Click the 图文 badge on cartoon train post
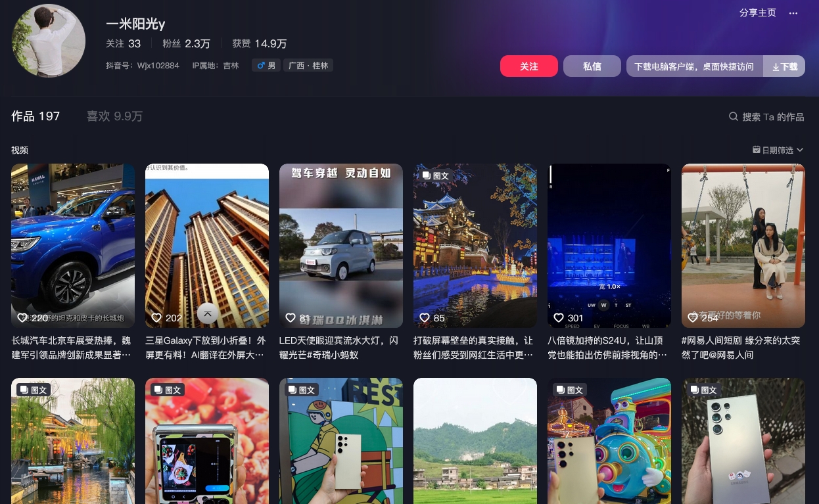 [x=570, y=390]
